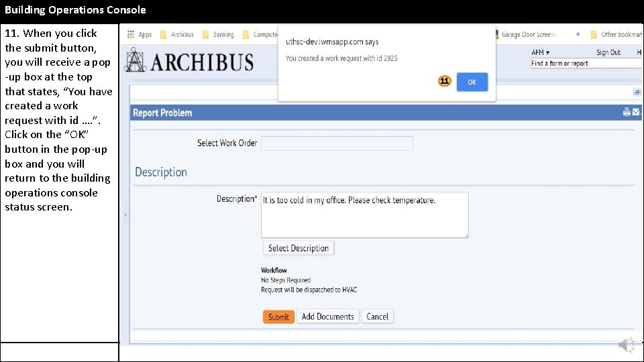Submit the work request form
The height and width of the screenshot is (362, 644).
coord(278,317)
